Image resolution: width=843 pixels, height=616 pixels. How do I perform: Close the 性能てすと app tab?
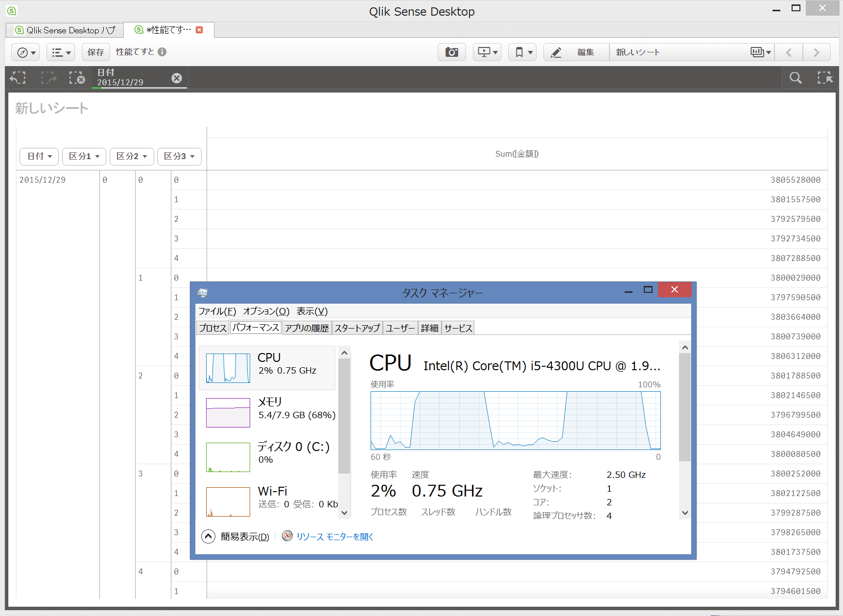pyautogui.click(x=199, y=30)
